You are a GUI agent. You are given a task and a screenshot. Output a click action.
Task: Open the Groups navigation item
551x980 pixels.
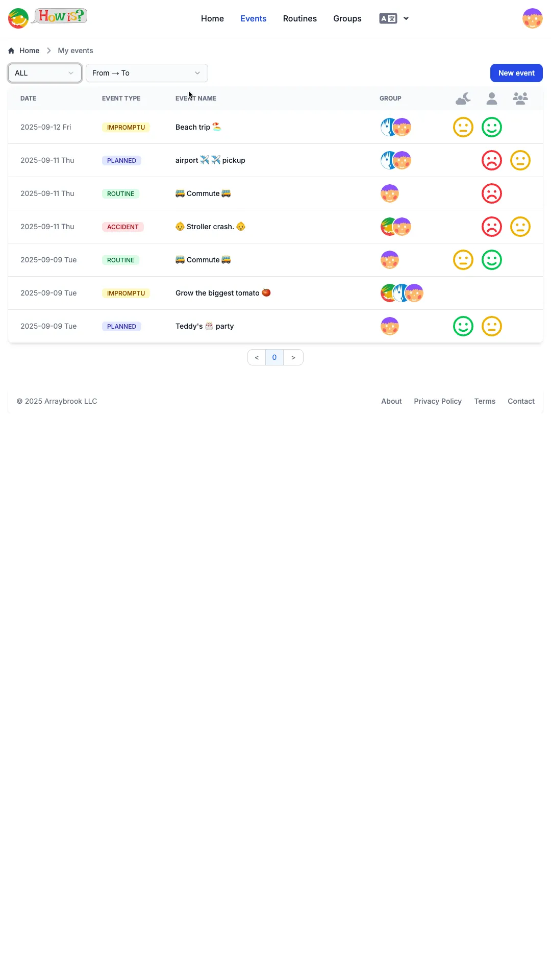point(347,18)
